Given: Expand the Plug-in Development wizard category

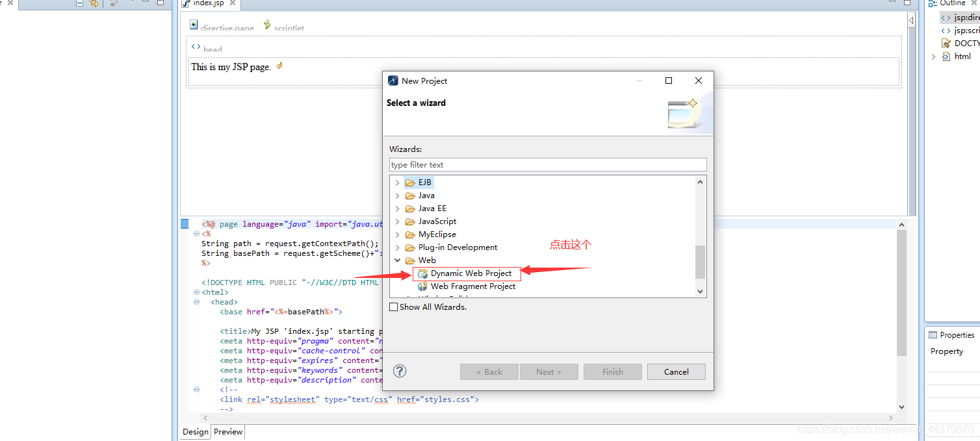Looking at the screenshot, I should coord(398,247).
